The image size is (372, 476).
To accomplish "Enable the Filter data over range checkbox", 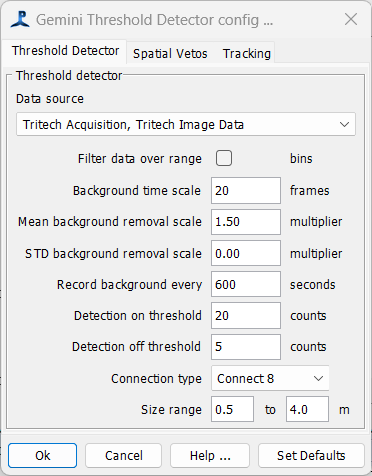I will tap(224, 158).
